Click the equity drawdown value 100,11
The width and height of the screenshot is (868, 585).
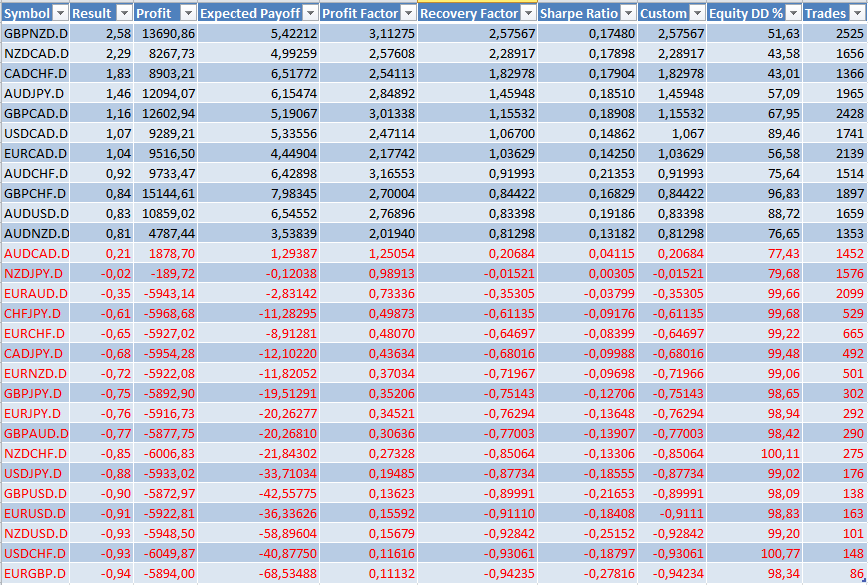pyautogui.click(x=780, y=453)
